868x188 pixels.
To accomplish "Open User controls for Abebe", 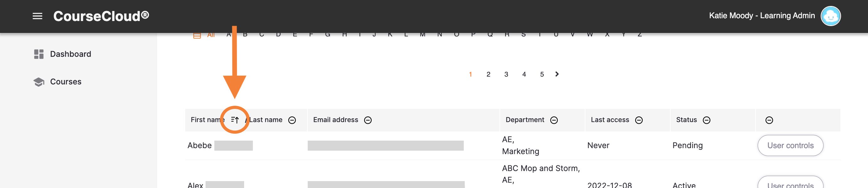I will 790,145.
